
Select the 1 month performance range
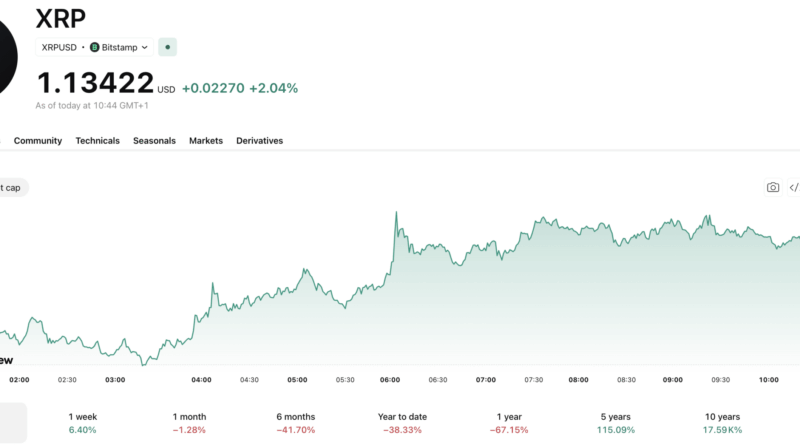(189, 423)
